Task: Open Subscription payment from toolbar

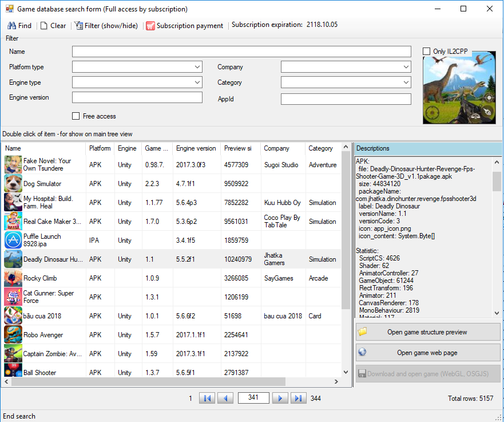Action: pyautogui.click(x=184, y=26)
